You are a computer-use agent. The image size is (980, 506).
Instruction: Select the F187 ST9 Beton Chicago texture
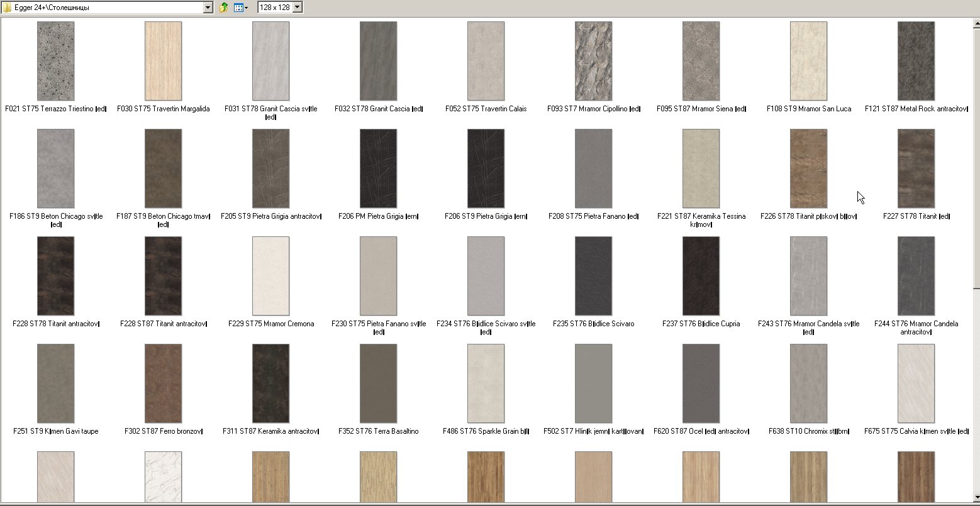[163, 168]
